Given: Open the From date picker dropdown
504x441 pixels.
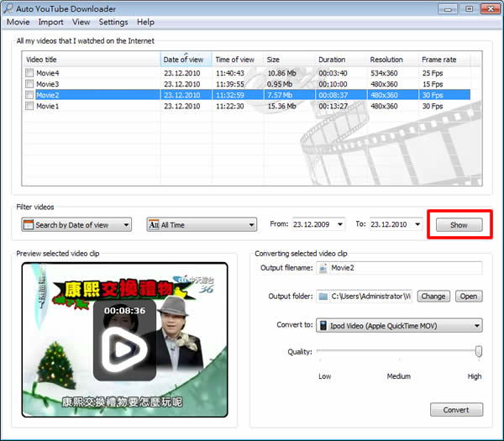Looking at the screenshot, I should (345, 225).
